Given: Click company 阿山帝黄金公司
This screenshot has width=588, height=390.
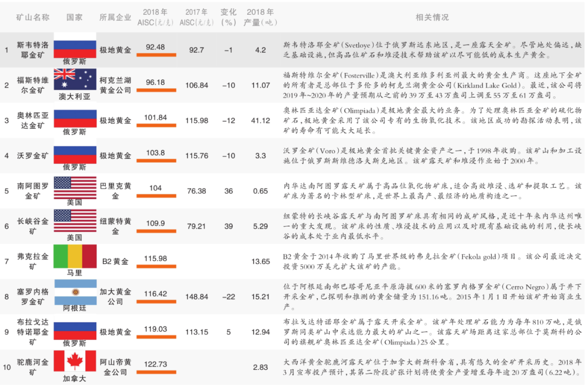Looking at the screenshot, I should coord(115,367).
